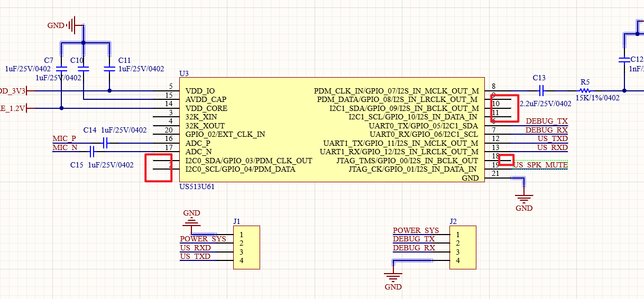
Task: Click the C11 capacitor symbol
Action: 109,69
